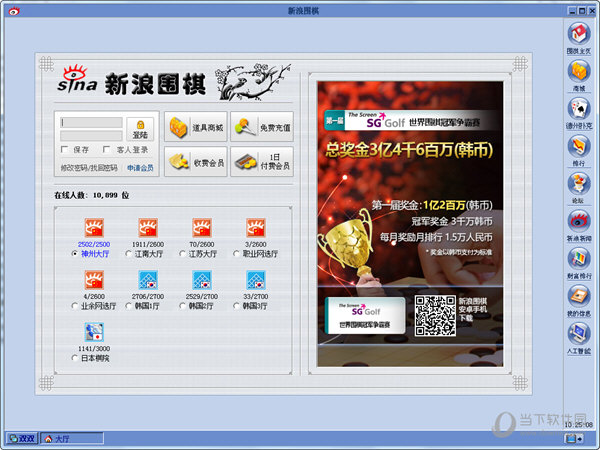Click the 1141/3000 occupancy count
Image resolution: width=600 pixels, height=450 pixels.
click(94, 349)
